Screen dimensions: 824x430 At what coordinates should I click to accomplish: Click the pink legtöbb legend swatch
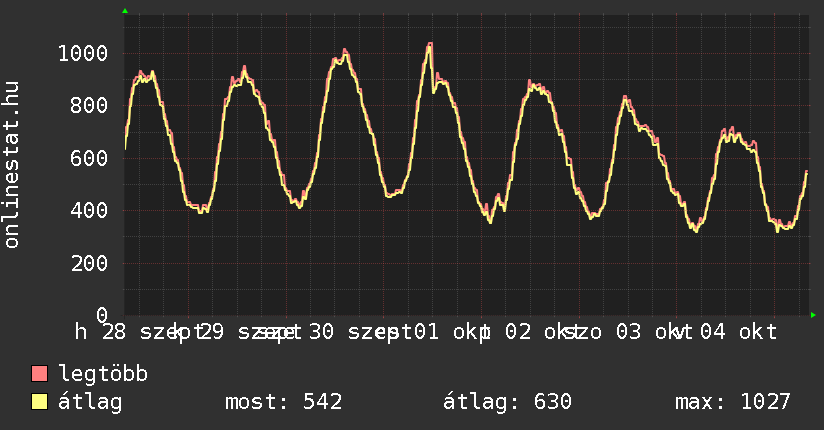39,374
